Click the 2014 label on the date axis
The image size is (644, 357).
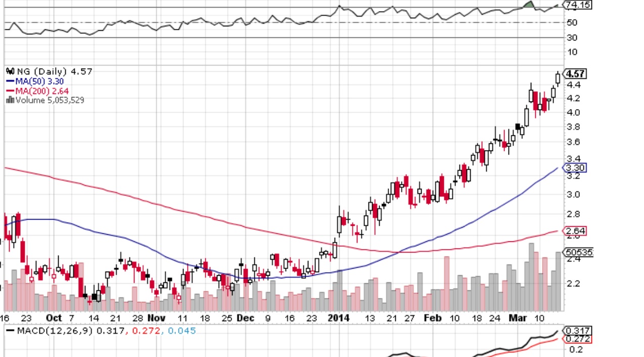coord(339,318)
